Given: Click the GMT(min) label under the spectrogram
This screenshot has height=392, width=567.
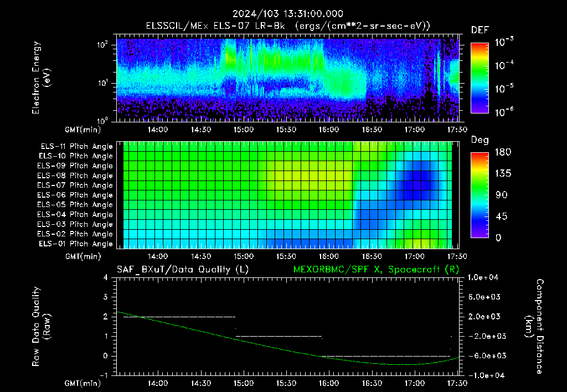Looking at the screenshot, I should [x=83, y=130].
